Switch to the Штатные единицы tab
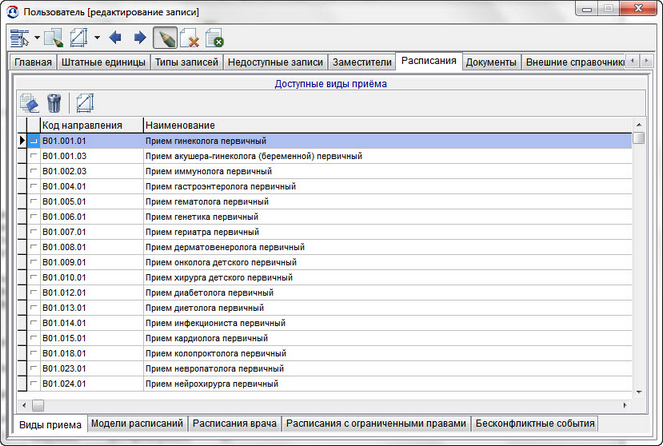This screenshot has width=663, height=446. pos(103,62)
